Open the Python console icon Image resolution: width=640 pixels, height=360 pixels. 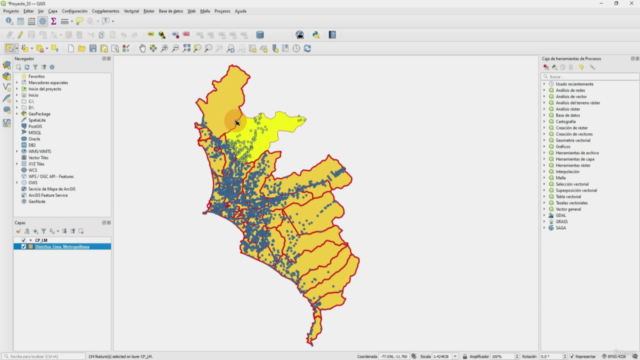(x=316, y=35)
